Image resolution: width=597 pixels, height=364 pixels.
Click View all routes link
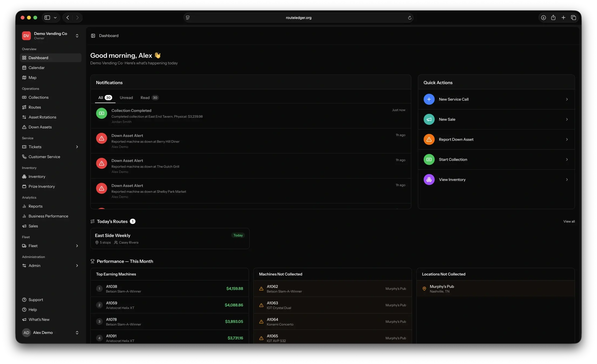(x=569, y=221)
